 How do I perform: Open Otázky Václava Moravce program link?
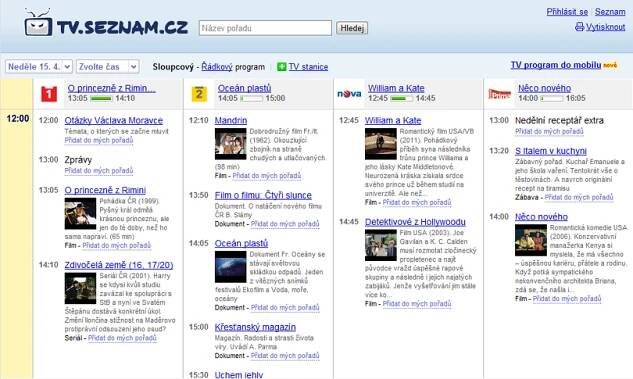tap(114, 120)
